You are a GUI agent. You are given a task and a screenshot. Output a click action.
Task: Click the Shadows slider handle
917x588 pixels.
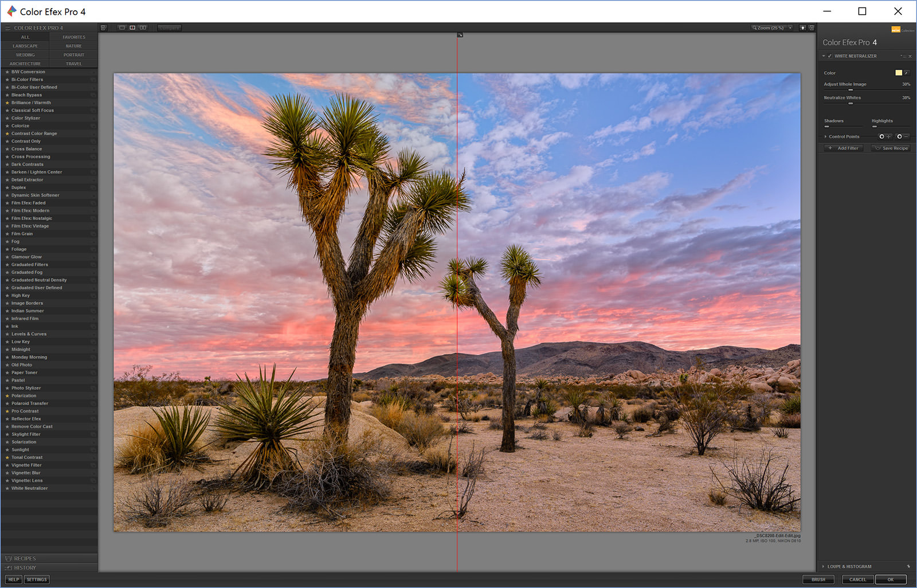[826, 127]
